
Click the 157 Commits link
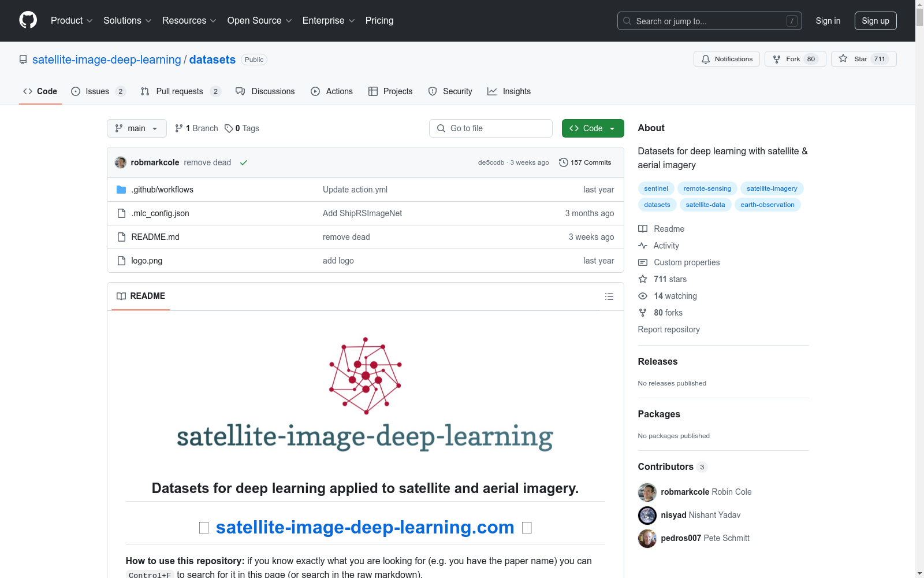585,162
